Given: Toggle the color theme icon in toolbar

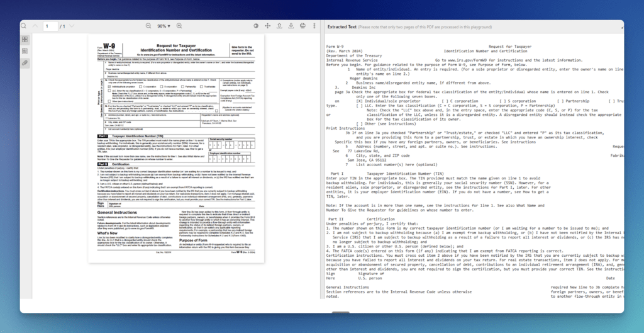Looking at the screenshot, I should 257,26.
